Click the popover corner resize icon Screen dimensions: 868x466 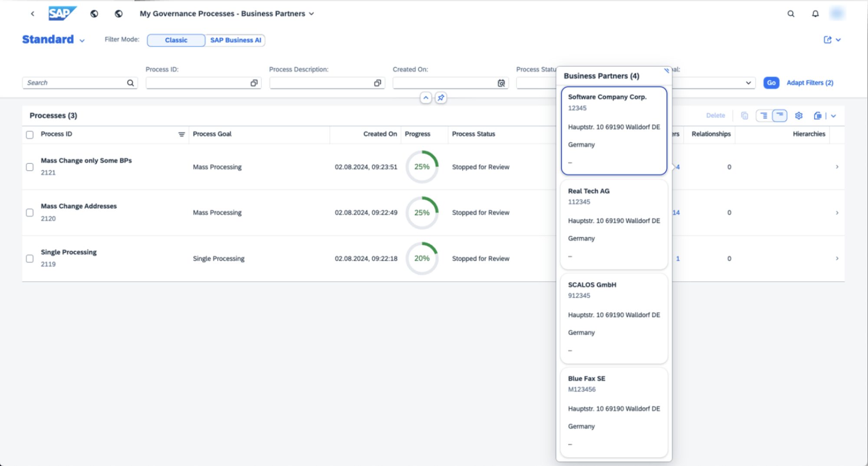[x=666, y=70]
